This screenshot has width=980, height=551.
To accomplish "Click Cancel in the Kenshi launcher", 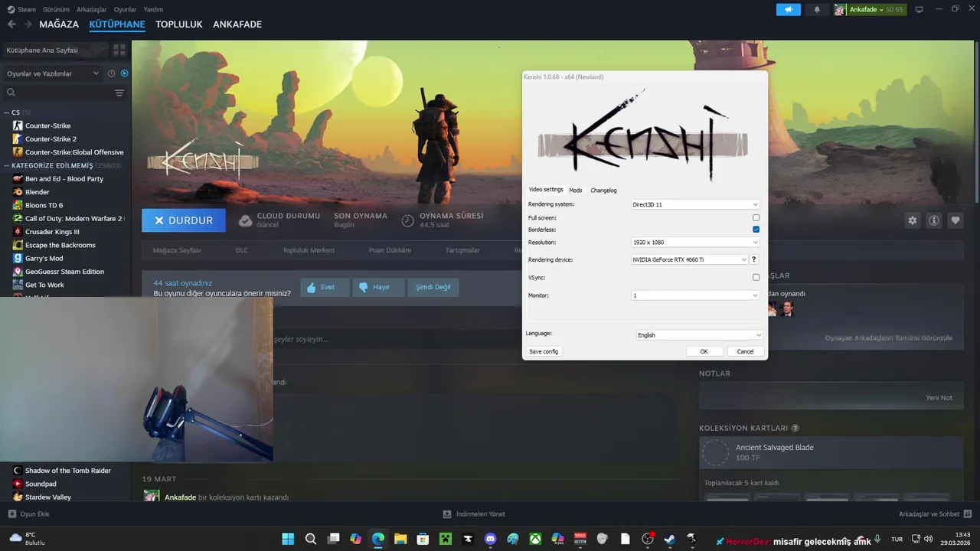I will point(745,351).
